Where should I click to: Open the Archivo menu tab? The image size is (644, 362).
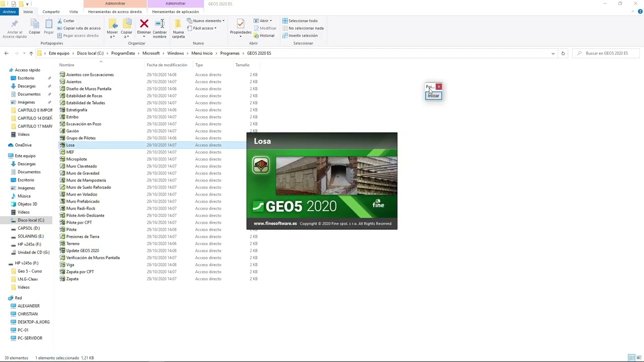[x=9, y=12]
